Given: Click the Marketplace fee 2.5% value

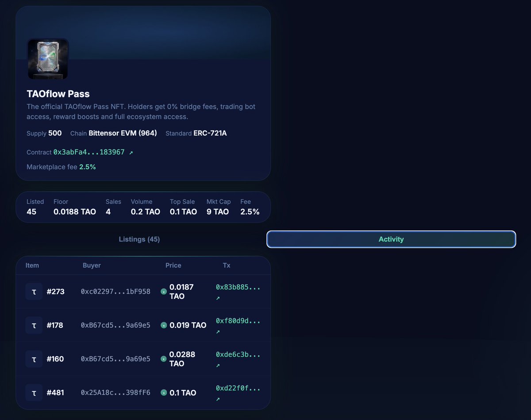Looking at the screenshot, I should 88,167.
